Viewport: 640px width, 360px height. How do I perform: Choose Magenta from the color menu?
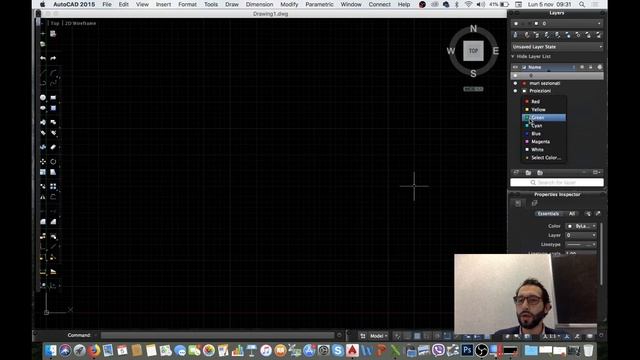[x=544, y=142]
